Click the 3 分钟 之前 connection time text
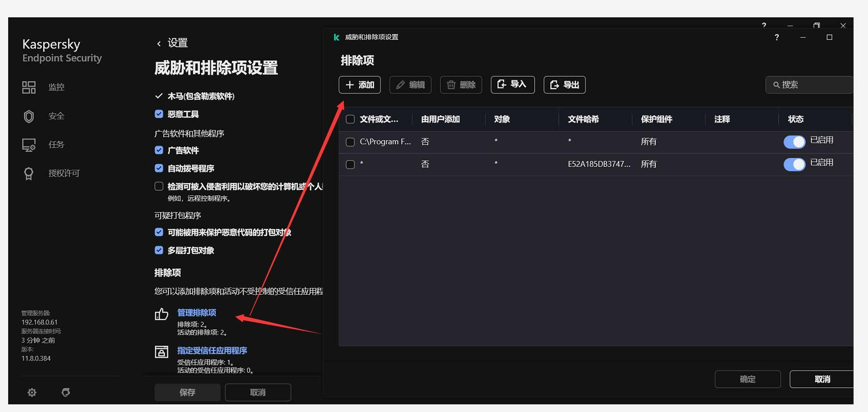Screen dimensions: 868x412 [38, 340]
